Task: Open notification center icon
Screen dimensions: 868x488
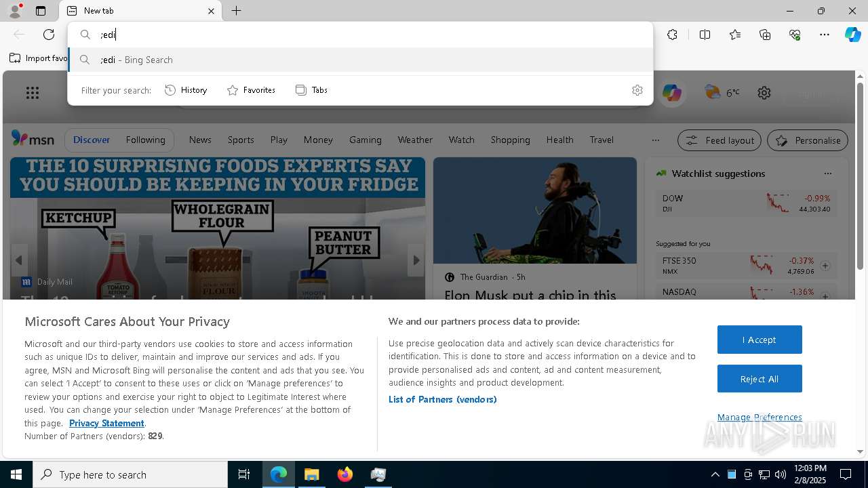Action: 846,474
